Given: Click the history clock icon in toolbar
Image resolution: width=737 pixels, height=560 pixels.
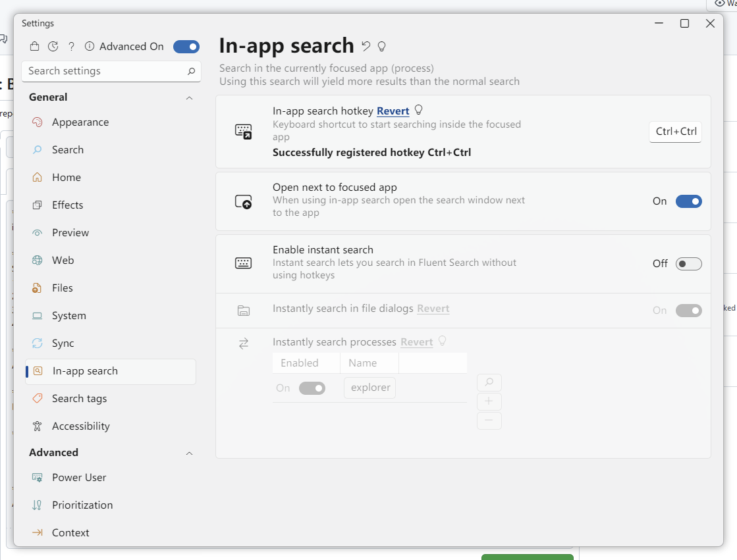Looking at the screenshot, I should point(53,46).
